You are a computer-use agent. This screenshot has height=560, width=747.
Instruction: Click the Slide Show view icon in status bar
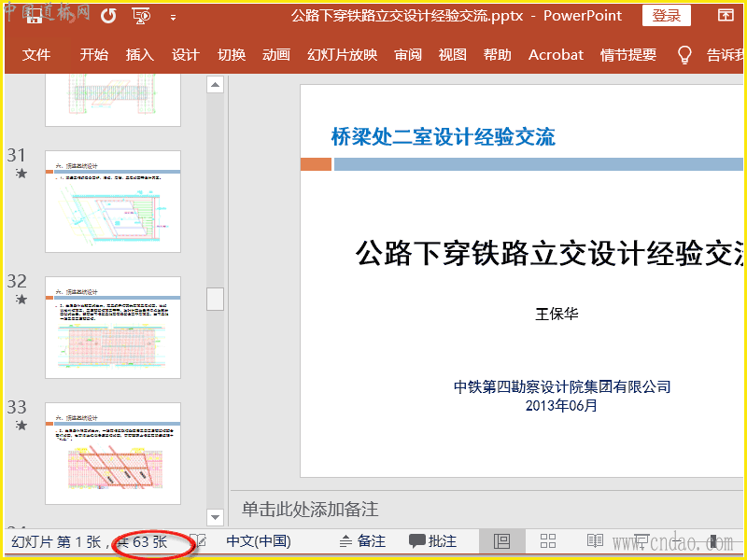point(641,541)
